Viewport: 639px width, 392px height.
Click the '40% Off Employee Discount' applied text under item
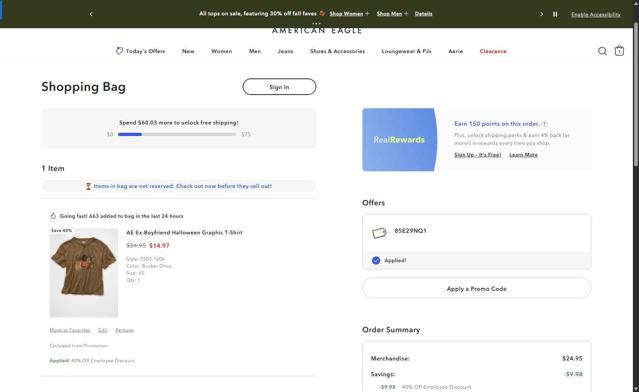103,361
